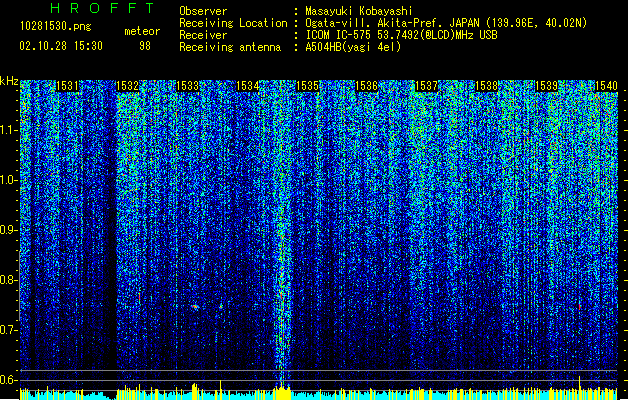Viewport: 629px width, 400px height.
Task: Click the 1.1 kHz axis label
Action: (x=9, y=130)
